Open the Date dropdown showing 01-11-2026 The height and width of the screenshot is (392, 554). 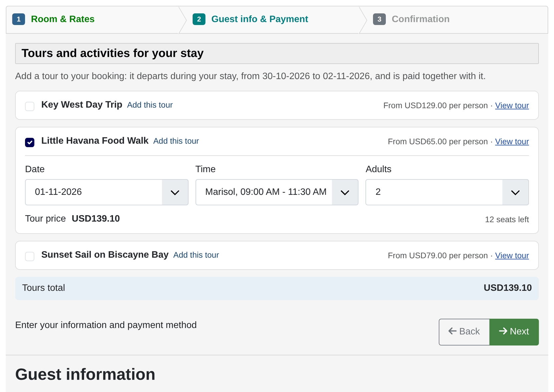click(x=107, y=192)
